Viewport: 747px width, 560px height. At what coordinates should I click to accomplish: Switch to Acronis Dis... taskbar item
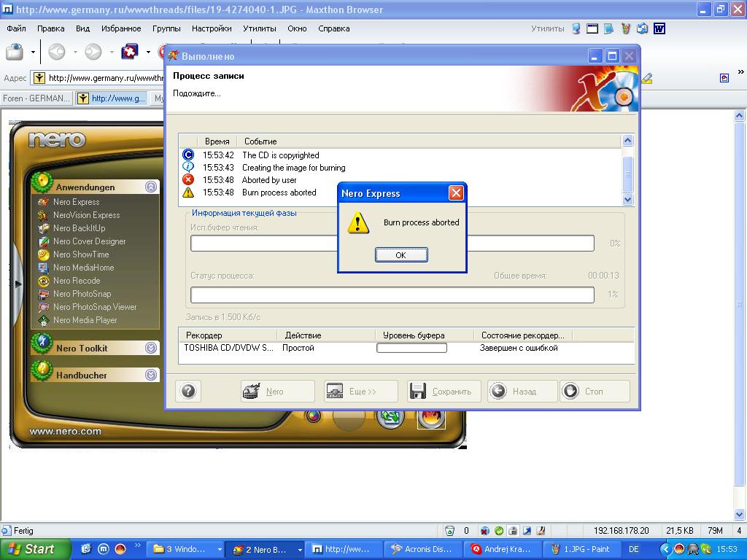422,549
